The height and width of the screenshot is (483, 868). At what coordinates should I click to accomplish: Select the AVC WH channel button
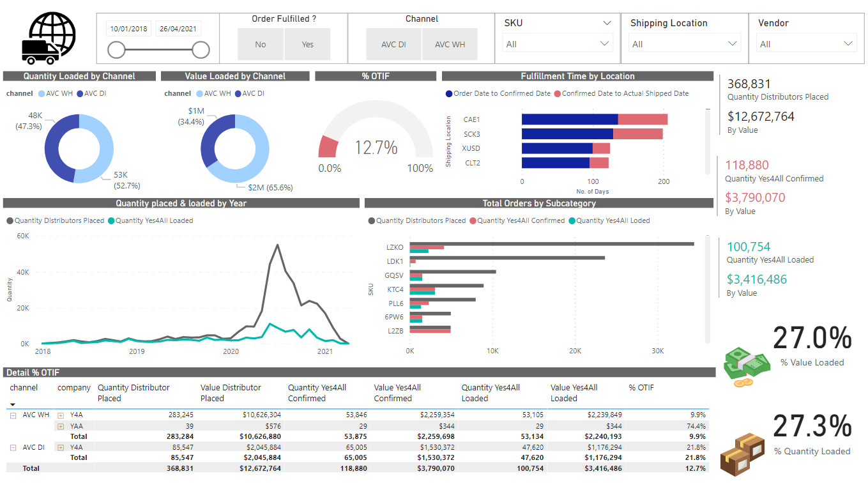450,45
